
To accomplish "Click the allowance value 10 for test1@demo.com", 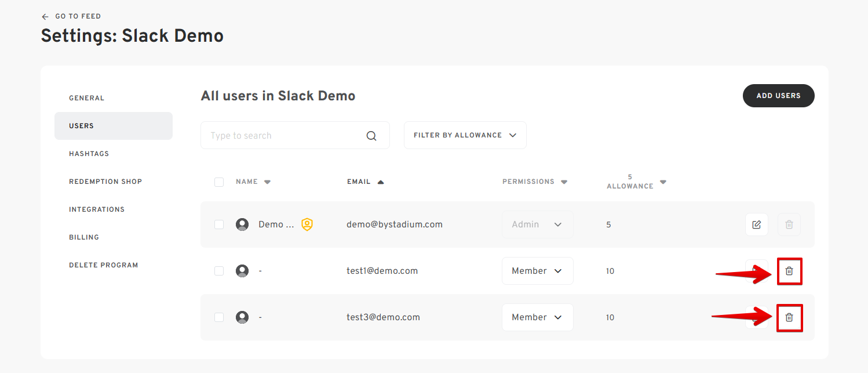I will [x=610, y=271].
